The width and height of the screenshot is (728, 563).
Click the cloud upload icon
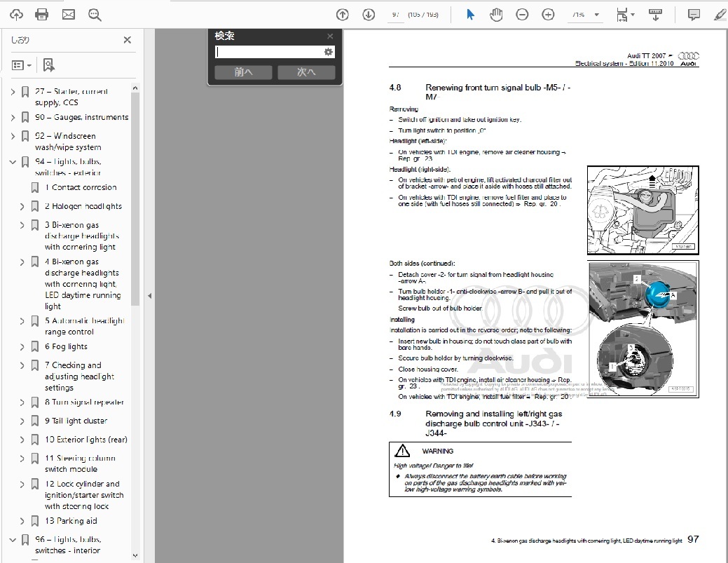[x=15, y=14]
